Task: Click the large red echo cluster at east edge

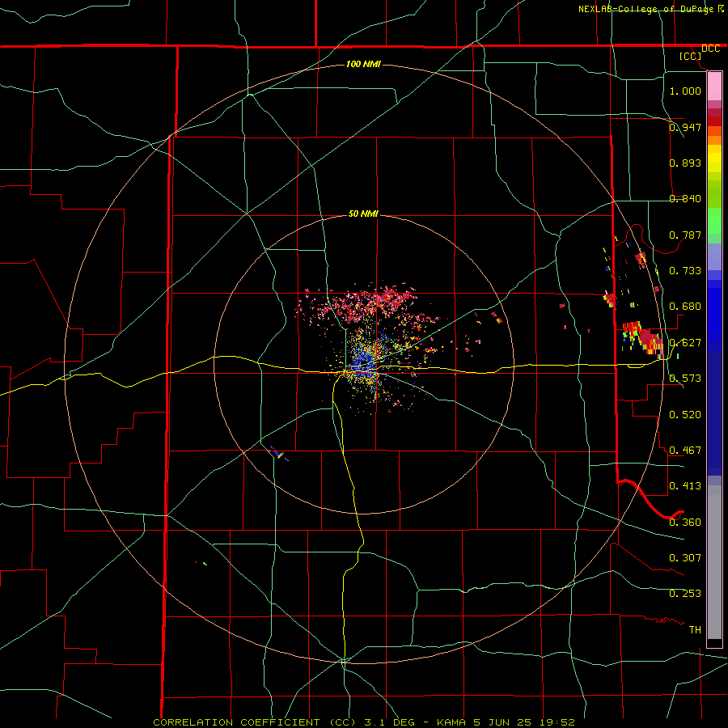Action: coord(645,337)
